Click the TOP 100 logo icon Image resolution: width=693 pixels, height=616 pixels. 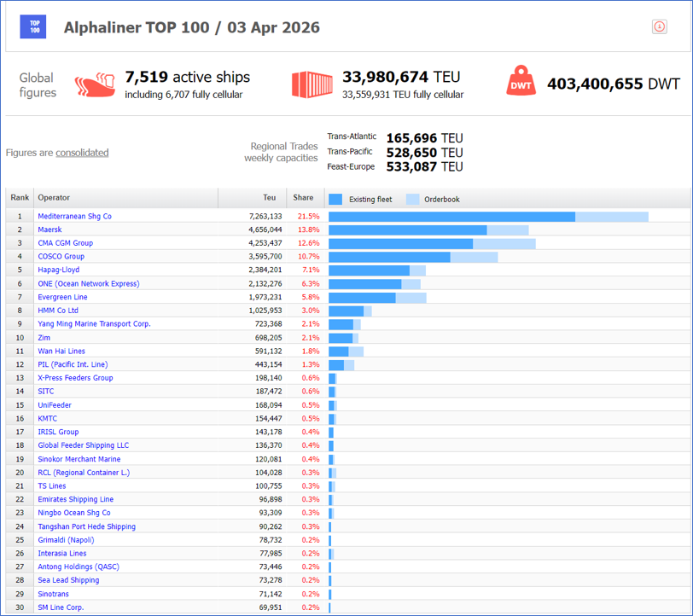point(33,27)
